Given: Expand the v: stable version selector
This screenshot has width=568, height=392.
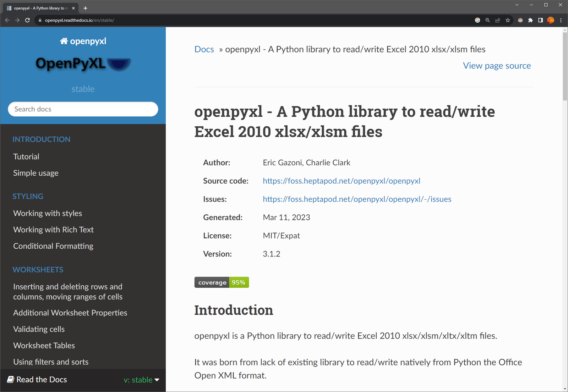Looking at the screenshot, I should [x=141, y=380].
